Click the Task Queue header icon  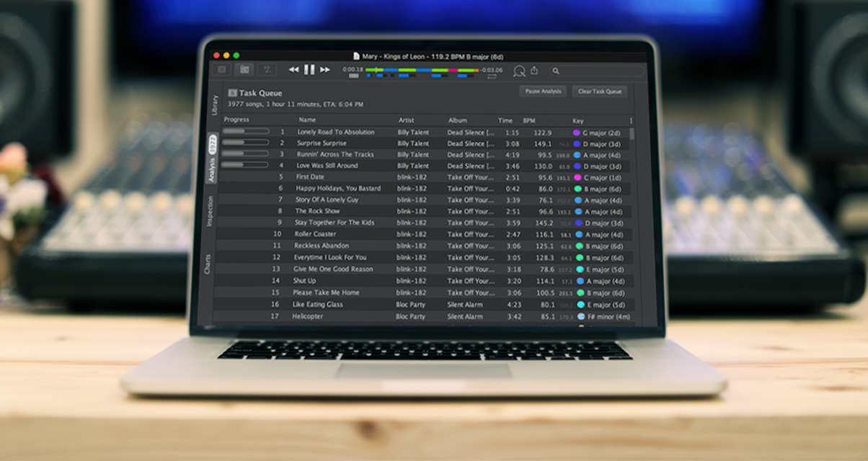[x=232, y=92]
